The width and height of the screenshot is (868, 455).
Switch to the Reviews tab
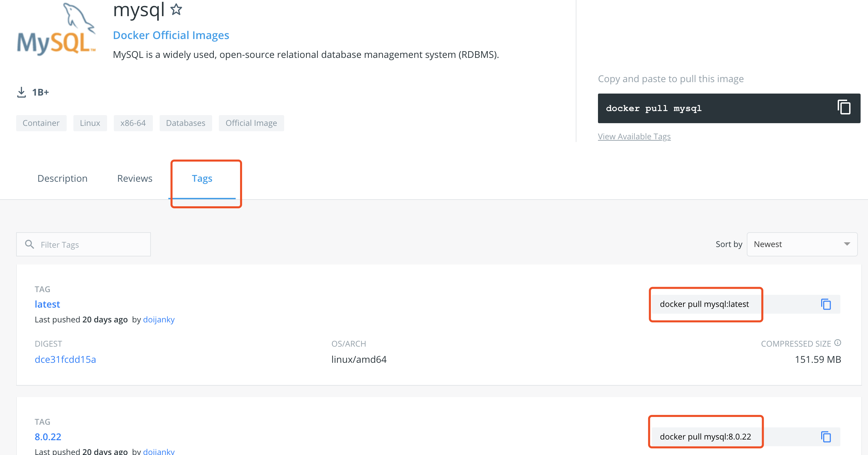click(x=135, y=178)
